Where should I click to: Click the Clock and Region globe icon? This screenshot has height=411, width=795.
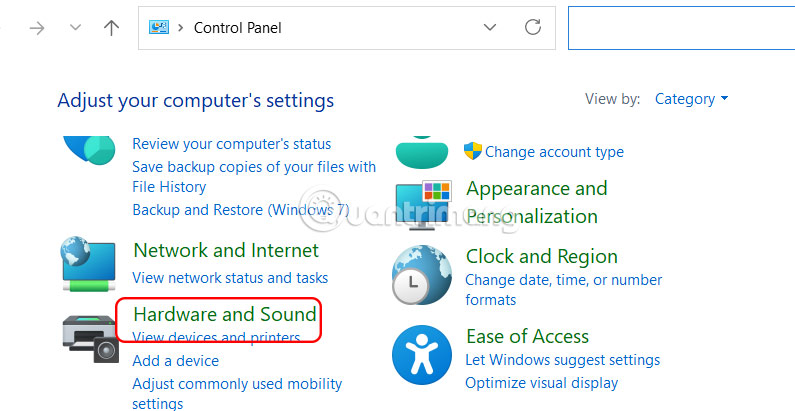[422, 274]
